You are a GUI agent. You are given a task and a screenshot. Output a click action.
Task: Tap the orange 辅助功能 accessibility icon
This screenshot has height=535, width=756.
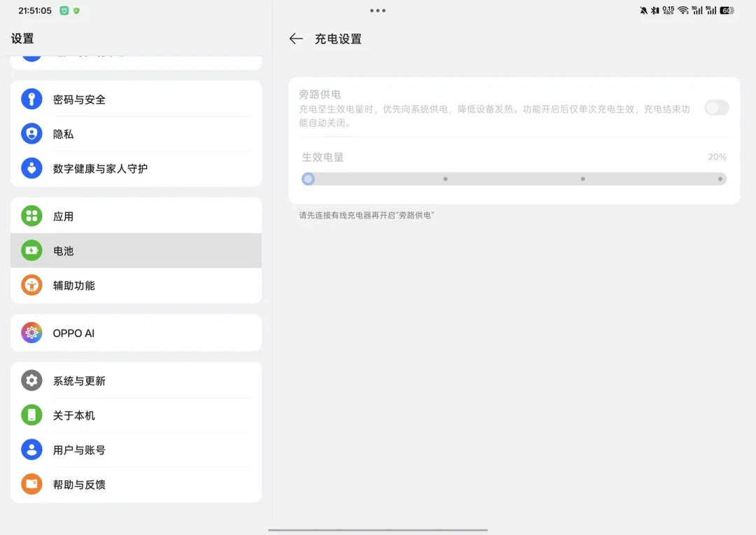(31, 285)
